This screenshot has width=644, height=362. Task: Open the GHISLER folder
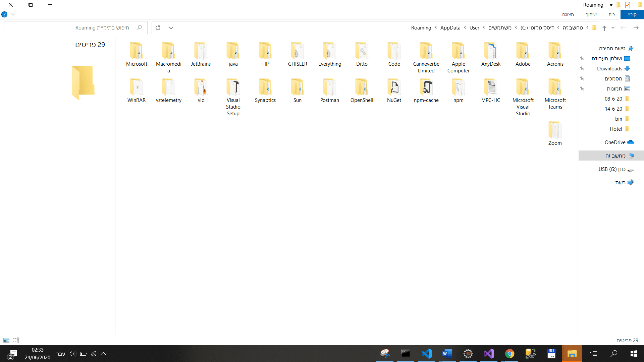[x=298, y=55]
